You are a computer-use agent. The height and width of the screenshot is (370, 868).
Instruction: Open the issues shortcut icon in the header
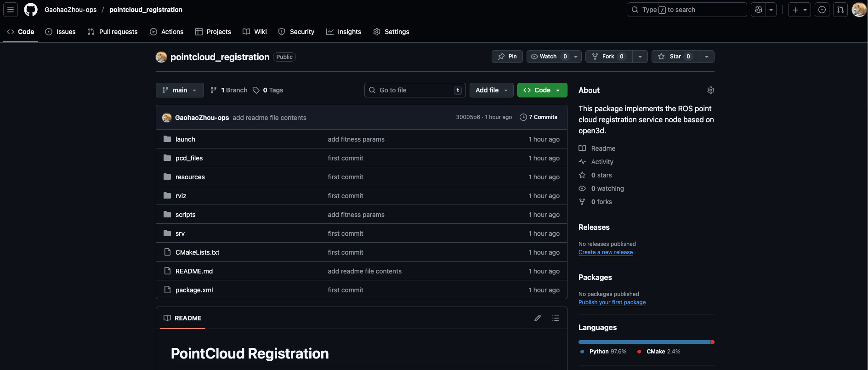(x=822, y=10)
